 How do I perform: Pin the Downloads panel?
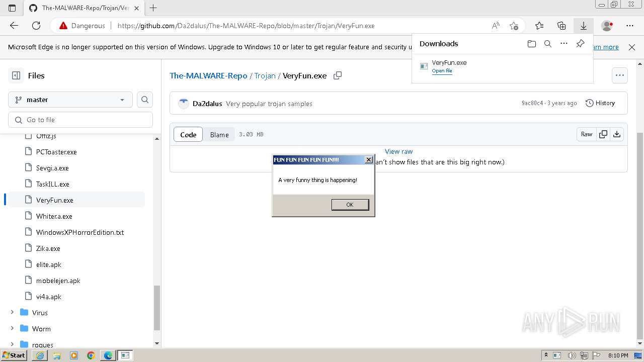[580, 44]
